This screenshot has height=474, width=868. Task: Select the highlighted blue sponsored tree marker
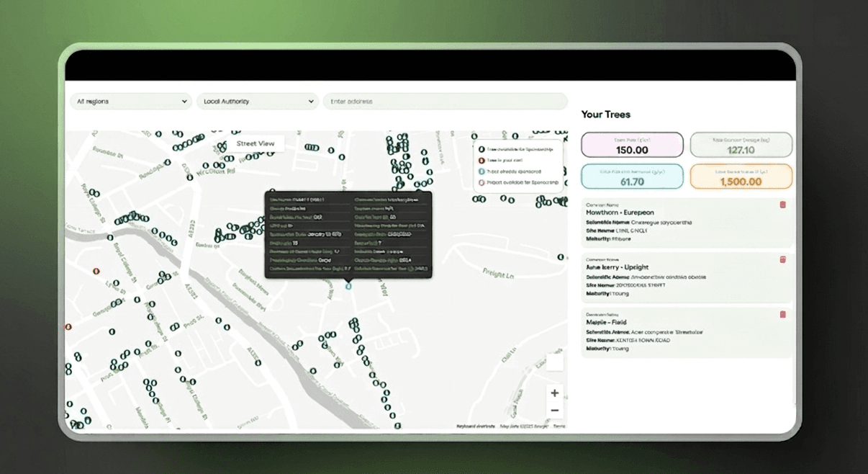(x=348, y=286)
